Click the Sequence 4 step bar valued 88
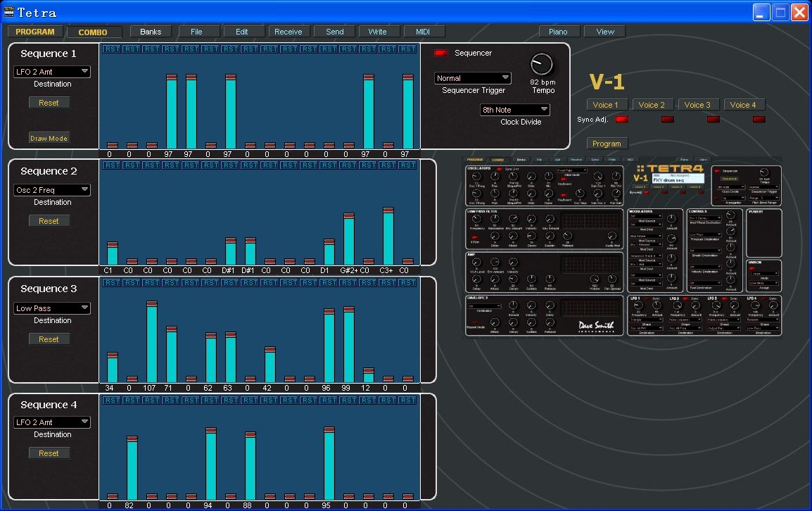 [250, 466]
